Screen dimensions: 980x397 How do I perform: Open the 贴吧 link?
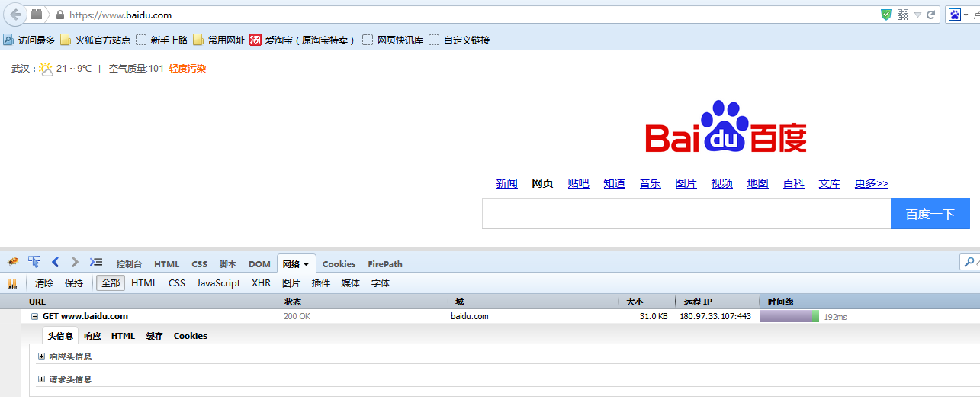click(578, 183)
